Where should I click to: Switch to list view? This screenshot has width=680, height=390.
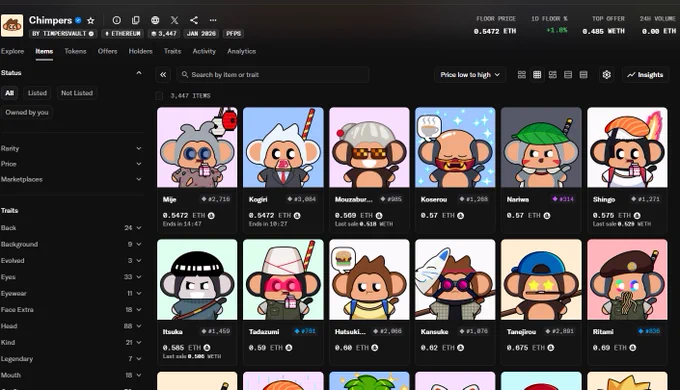(x=568, y=75)
